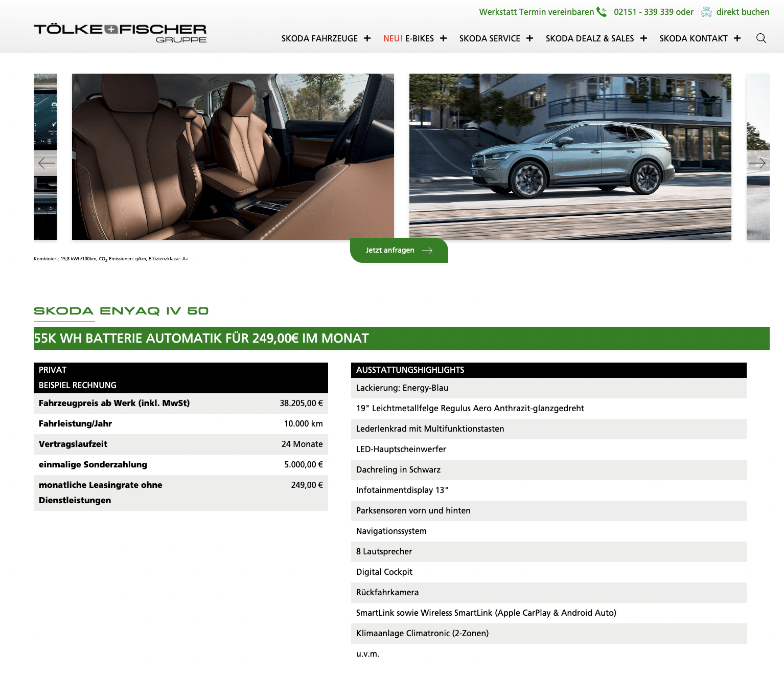The image size is (784, 673).
Task: Open the brown leather interior photo
Action: point(233,156)
